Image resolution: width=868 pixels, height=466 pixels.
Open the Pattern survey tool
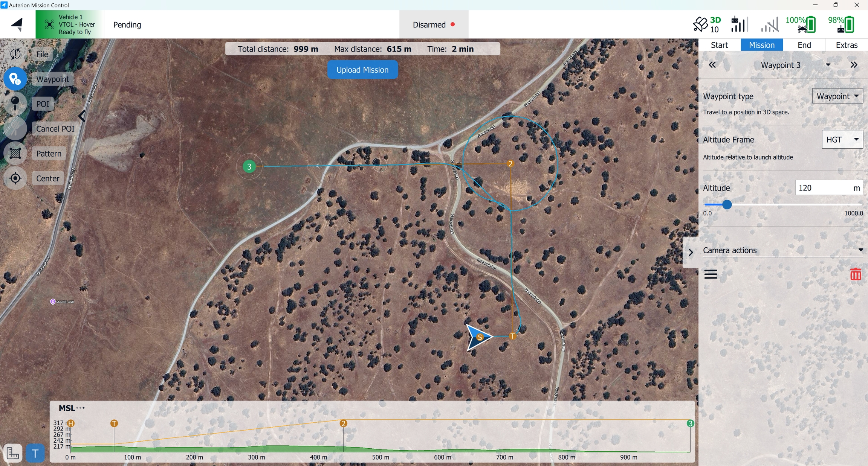15,153
